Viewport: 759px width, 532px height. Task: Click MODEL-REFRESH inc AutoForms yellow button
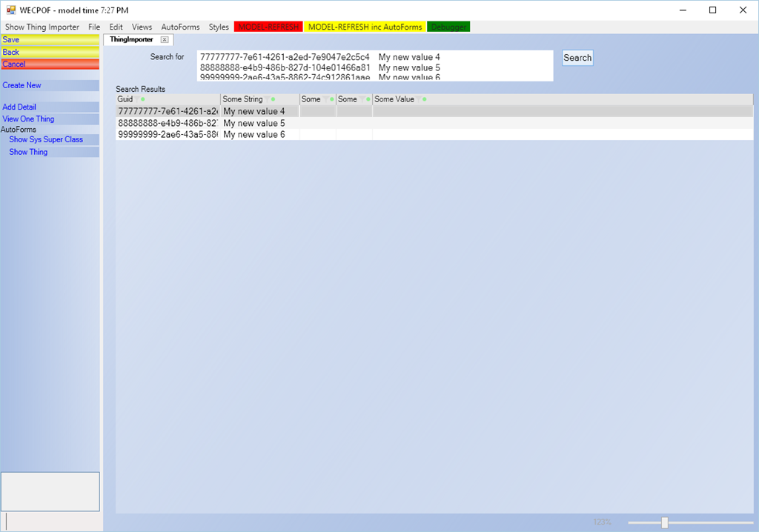point(365,27)
